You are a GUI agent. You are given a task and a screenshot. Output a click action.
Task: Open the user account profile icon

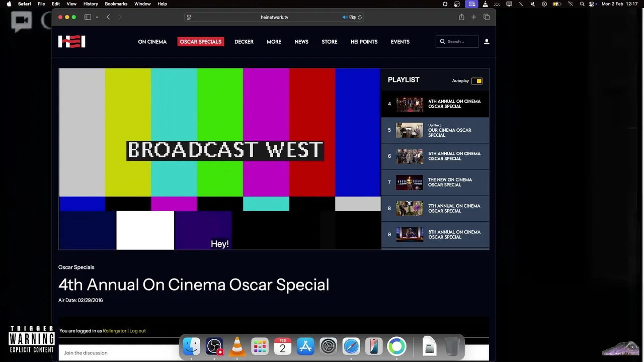[487, 42]
